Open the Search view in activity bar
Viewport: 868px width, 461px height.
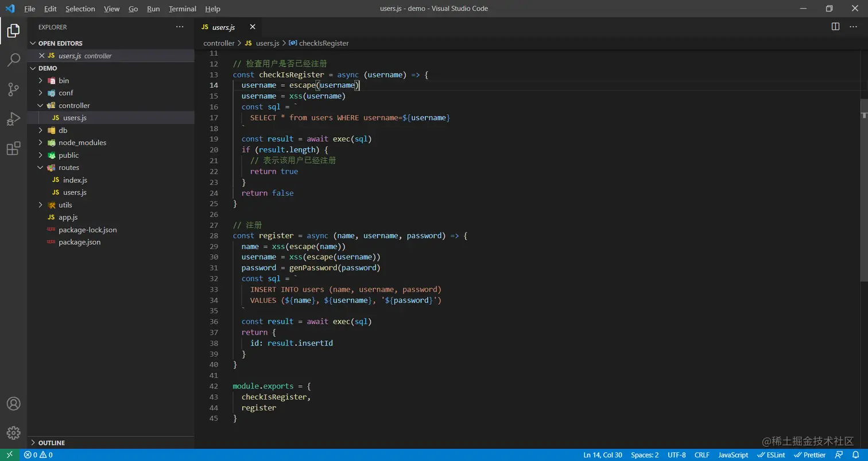coord(13,60)
